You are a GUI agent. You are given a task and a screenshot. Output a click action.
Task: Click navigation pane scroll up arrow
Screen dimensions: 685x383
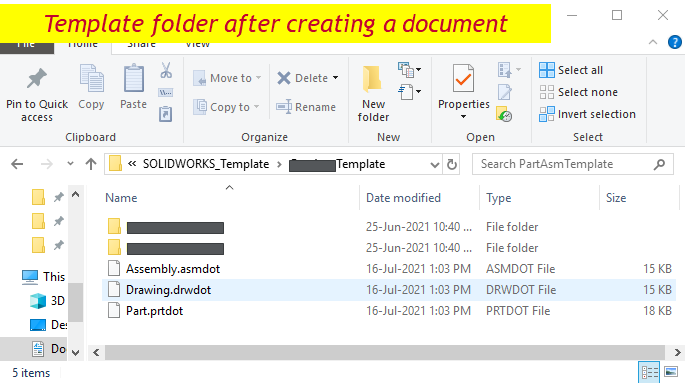point(76,194)
